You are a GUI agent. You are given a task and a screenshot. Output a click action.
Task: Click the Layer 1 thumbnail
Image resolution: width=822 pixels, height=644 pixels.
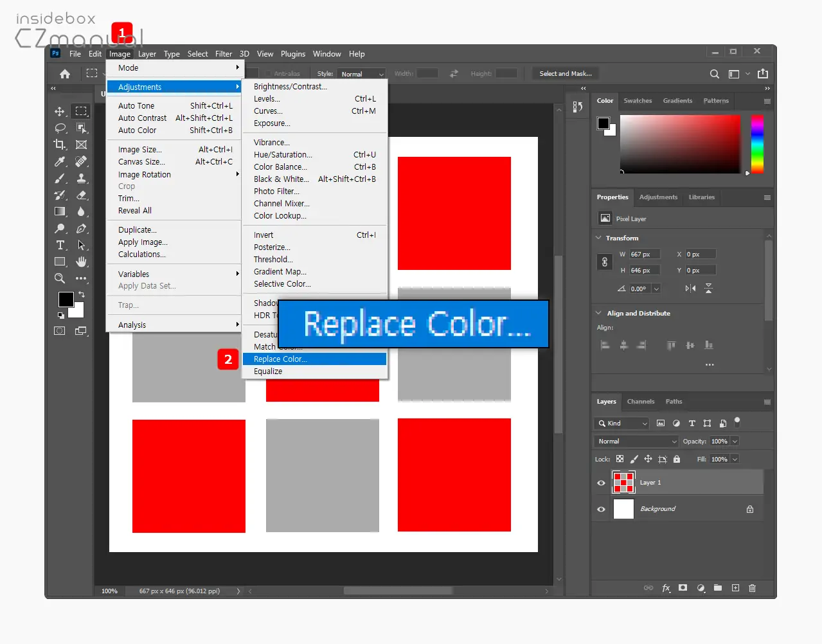(x=623, y=483)
